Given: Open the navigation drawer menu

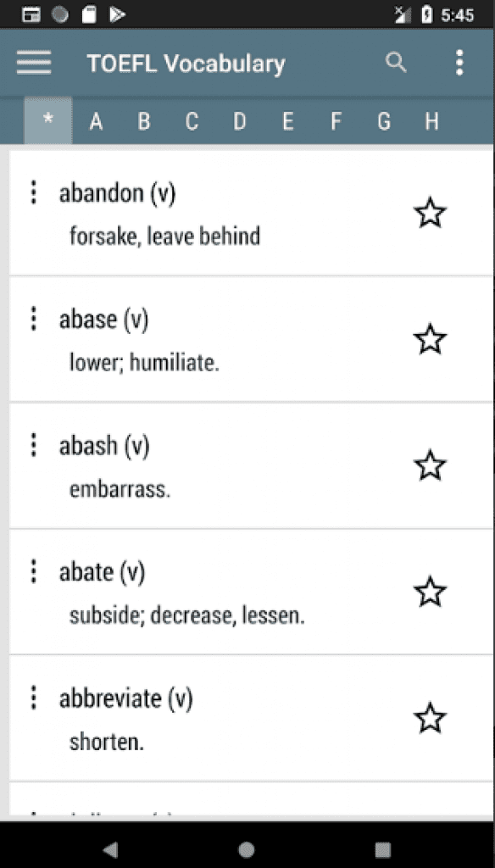Looking at the screenshot, I should point(33,63).
